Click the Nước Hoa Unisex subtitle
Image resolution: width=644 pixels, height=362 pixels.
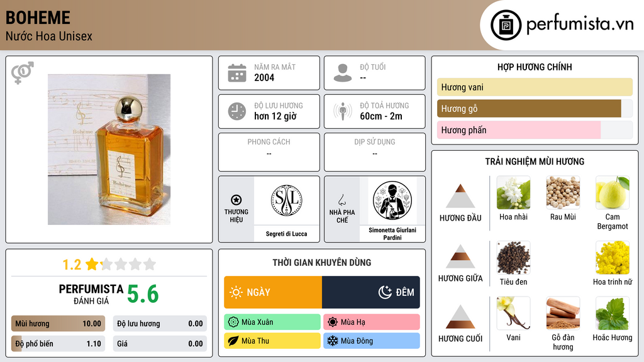pyautogui.click(x=49, y=36)
